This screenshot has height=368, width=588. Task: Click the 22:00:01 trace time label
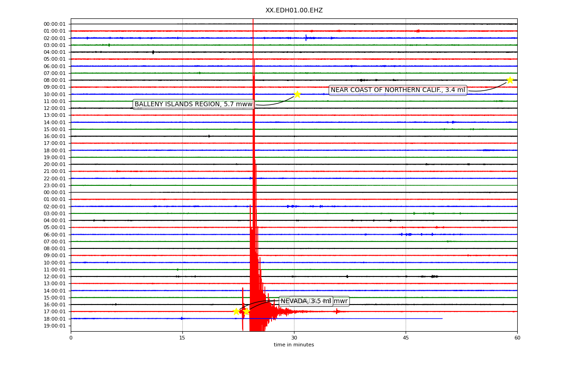tap(55, 178)
